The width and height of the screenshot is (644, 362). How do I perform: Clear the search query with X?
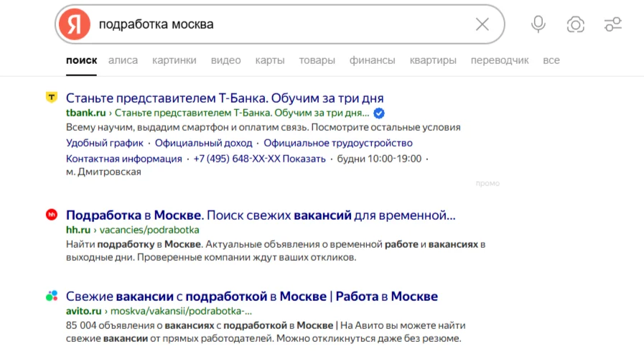[x=482, y=24]
